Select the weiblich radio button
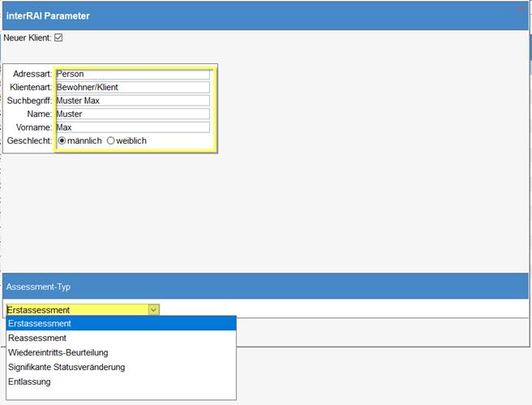 click(x=110, y=140)
